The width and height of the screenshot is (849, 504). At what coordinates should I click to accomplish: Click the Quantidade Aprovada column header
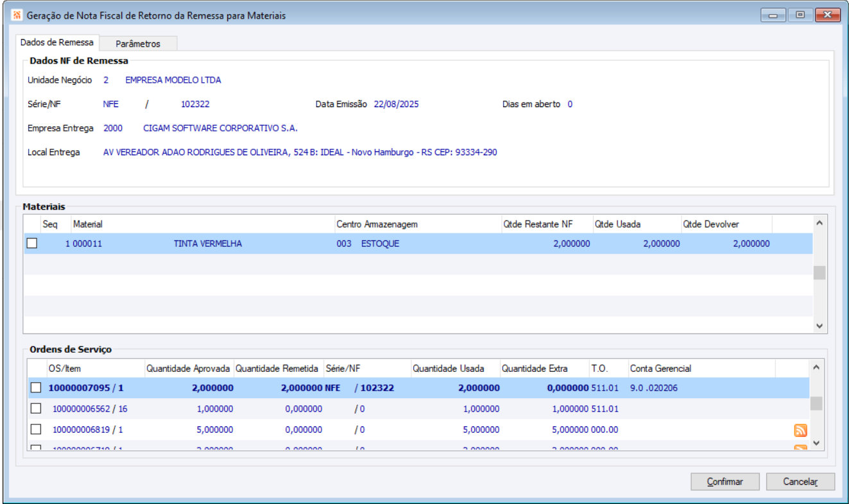[x=189, y=369]
